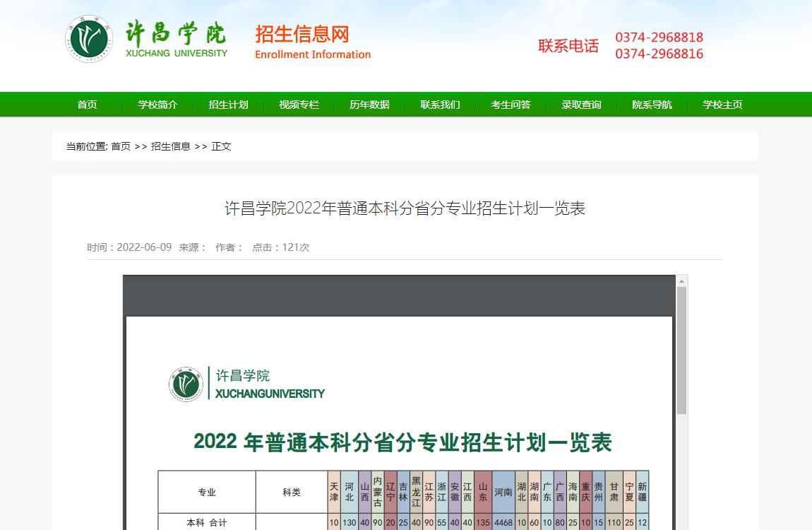Click the phone number 0374-2968816
Image resolution: width=812 pixels, height=530 pixels.
(x=659, y=54)
